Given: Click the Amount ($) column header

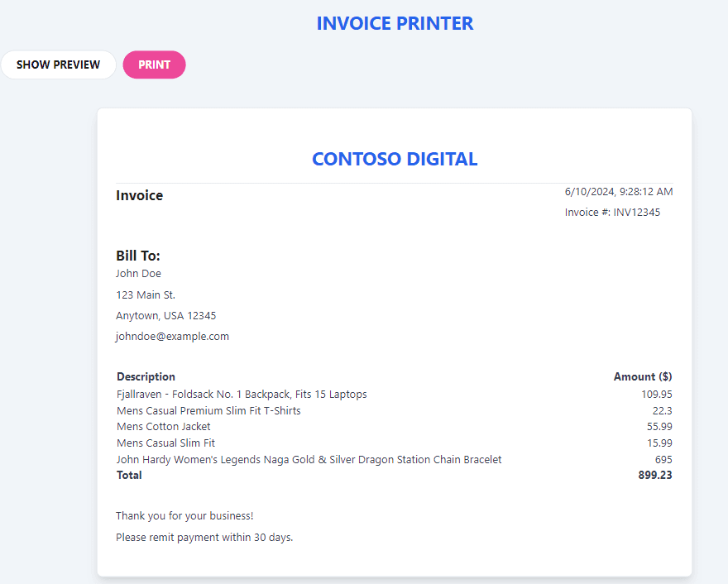Looking at the screenshot, I should point(643,376).
